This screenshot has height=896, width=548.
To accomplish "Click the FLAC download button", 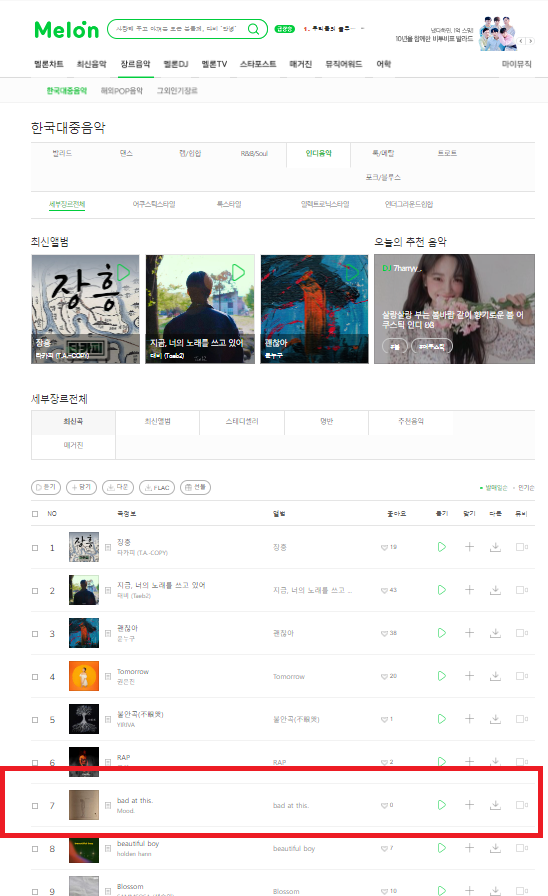I will [x=157, y=487].
